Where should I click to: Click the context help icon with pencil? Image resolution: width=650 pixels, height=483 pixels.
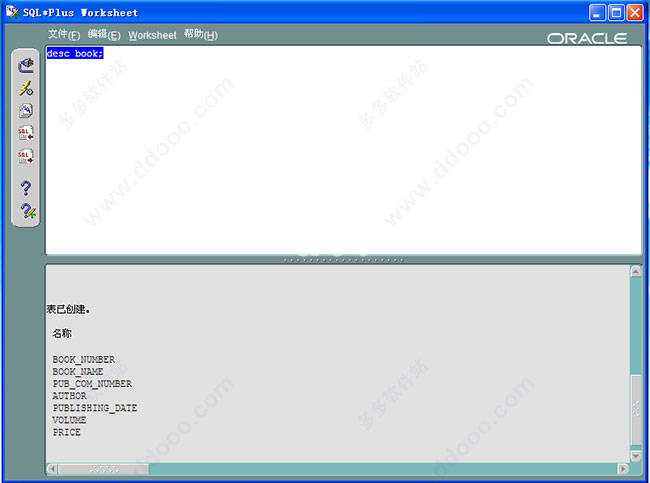(27, 211)
